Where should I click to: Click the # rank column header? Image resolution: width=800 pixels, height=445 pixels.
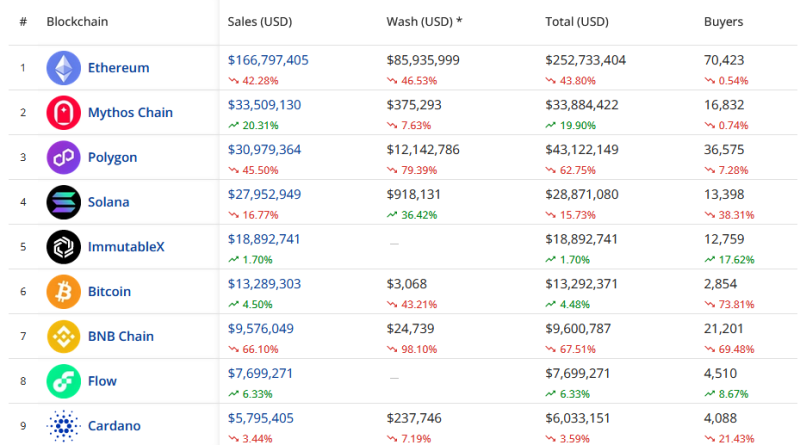click(23, 21)
